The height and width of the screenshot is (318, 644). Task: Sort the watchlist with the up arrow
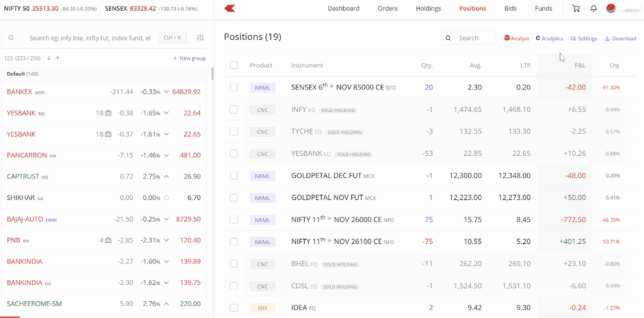pos(58,58)
